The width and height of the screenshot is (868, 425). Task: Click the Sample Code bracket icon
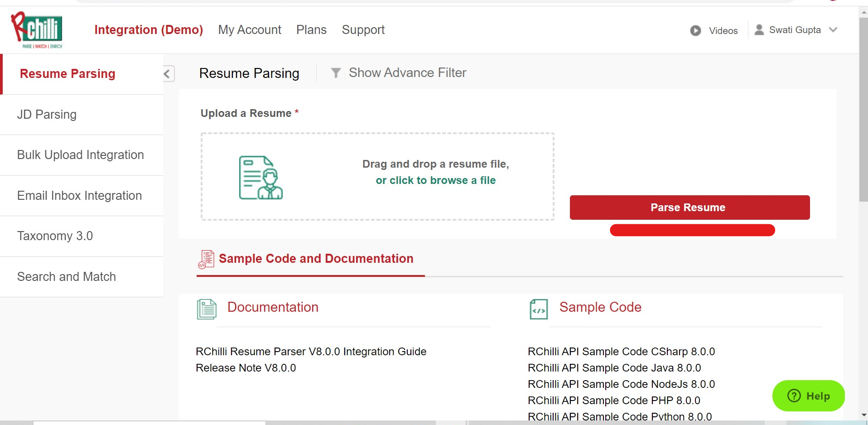[x=539, y=309]
